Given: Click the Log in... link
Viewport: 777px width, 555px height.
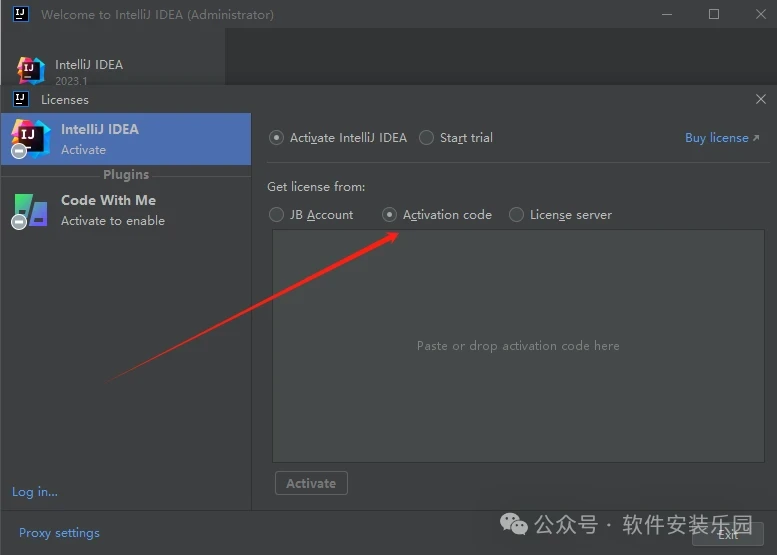Looking at the screenshot, I should pos(35,492).
